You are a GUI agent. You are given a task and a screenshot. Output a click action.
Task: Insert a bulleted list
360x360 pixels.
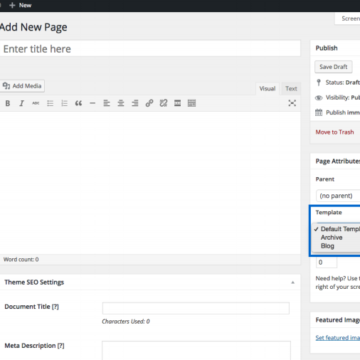(50, 103)
